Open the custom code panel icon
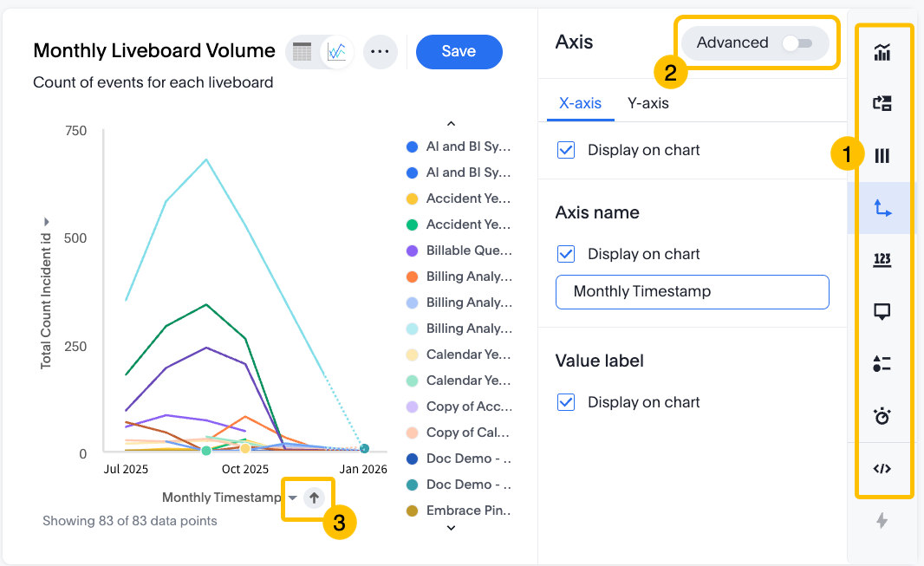 pyautogui.click(x=882, y=468)
